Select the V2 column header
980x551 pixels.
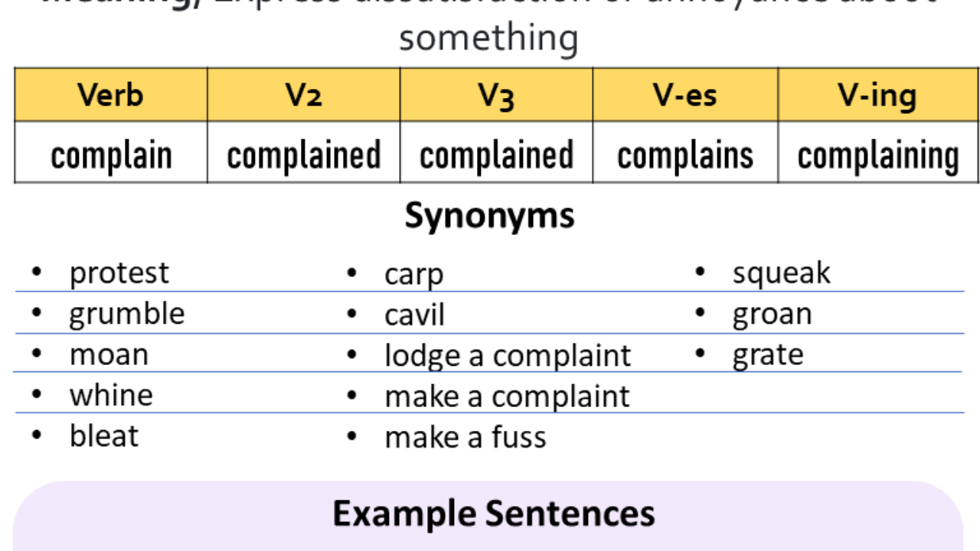point(304,96)
